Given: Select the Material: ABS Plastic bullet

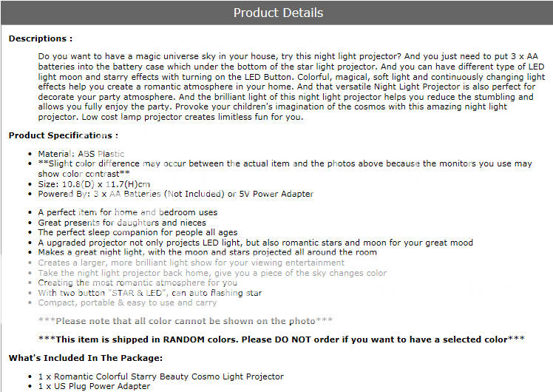Looking at the screenshot, I should click(x=81, y=154).
